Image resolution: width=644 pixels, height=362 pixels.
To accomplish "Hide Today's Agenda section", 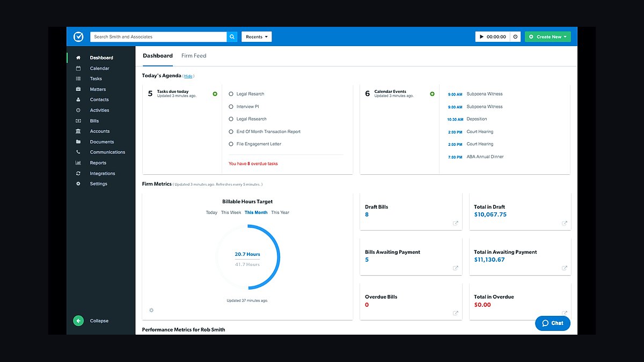I will pyautogui.click(x=188, y=76).
